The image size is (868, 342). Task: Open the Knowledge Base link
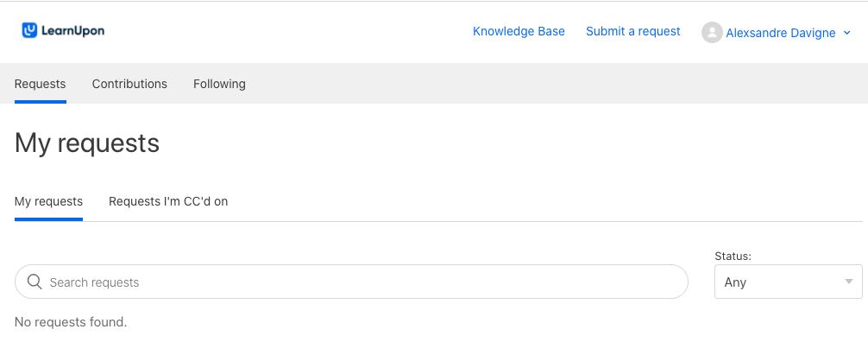coord(519,32)
